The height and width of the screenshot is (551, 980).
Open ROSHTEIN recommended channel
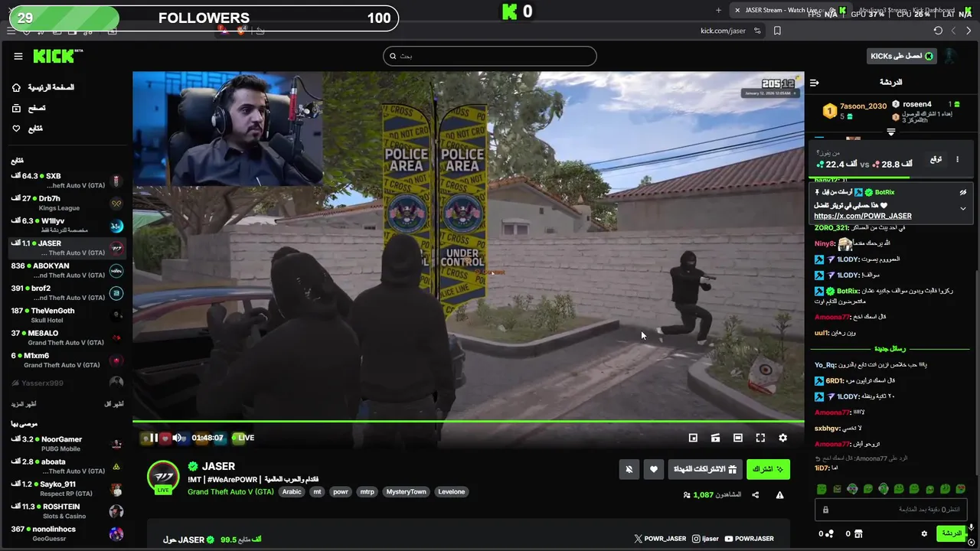(67, 511)
